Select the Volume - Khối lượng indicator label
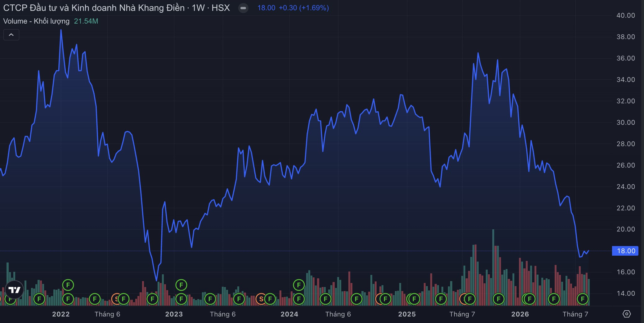Screen dimensions: 644x323 point(36,21)
